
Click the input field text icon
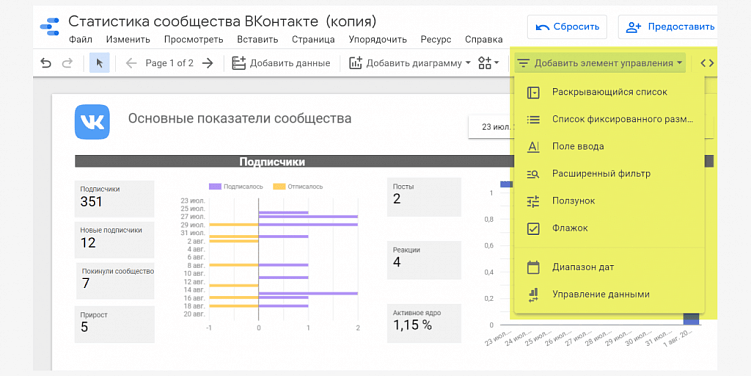(x=533, y=147)
